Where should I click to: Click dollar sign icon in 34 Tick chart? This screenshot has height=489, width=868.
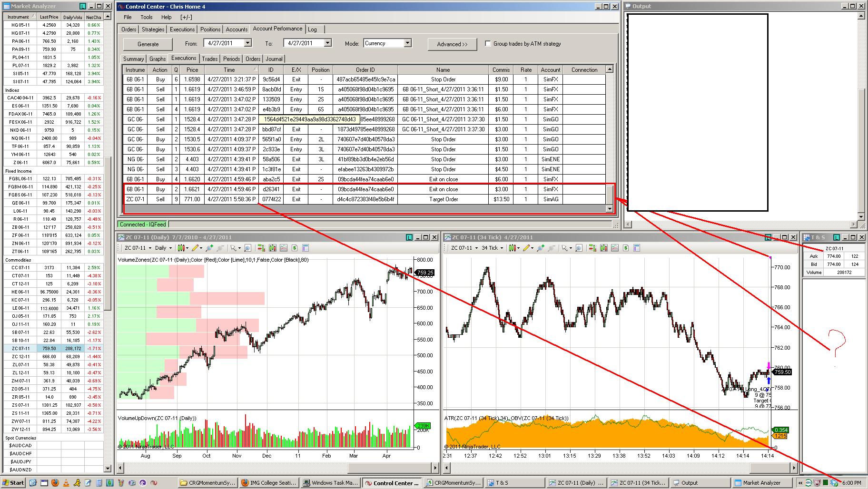coord(626,248)
